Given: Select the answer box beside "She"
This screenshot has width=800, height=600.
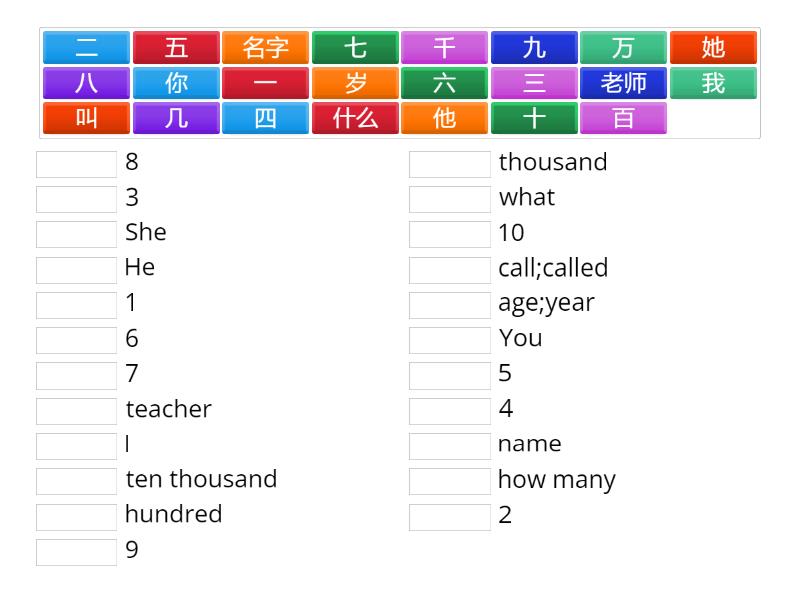Looking at the screenshot, I should pyautogui.click(x=77, y=234).
